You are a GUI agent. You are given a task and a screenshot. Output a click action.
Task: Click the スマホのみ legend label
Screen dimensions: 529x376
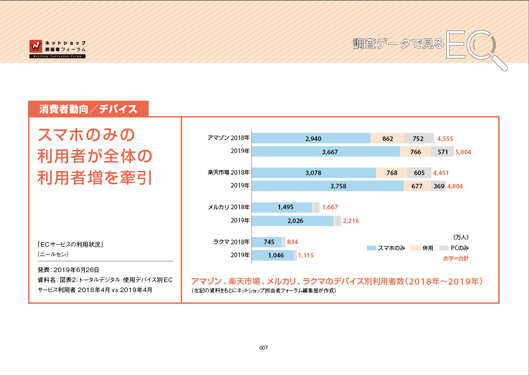pos(391,248)
